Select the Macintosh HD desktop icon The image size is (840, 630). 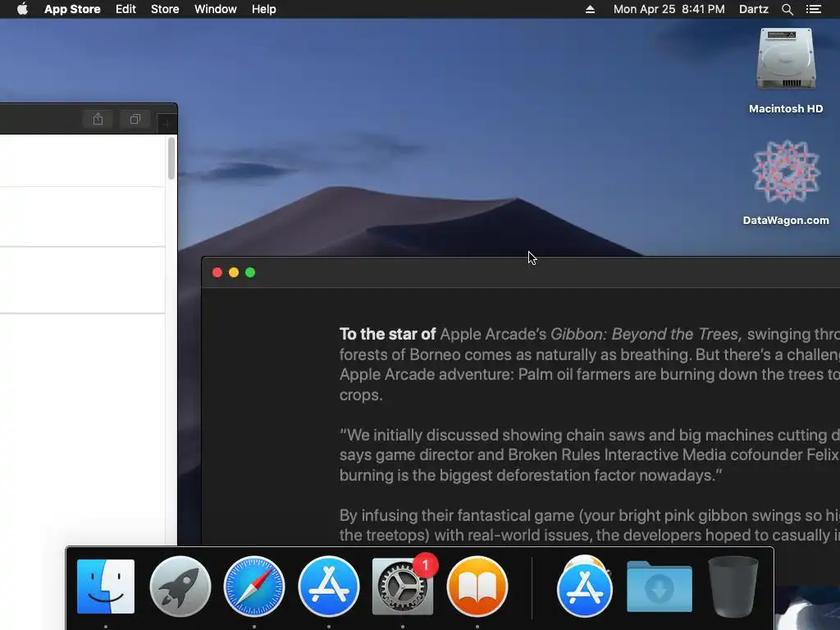point(786,71)
